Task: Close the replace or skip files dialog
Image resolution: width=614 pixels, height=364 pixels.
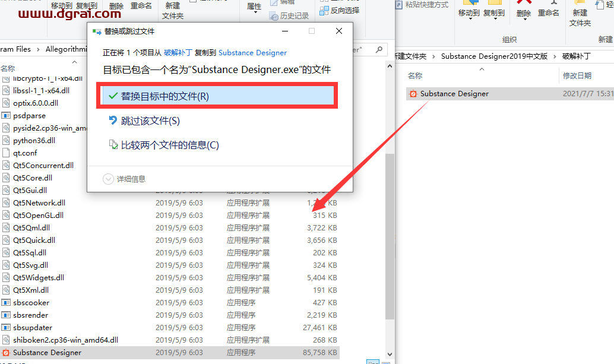Action: 339,31
